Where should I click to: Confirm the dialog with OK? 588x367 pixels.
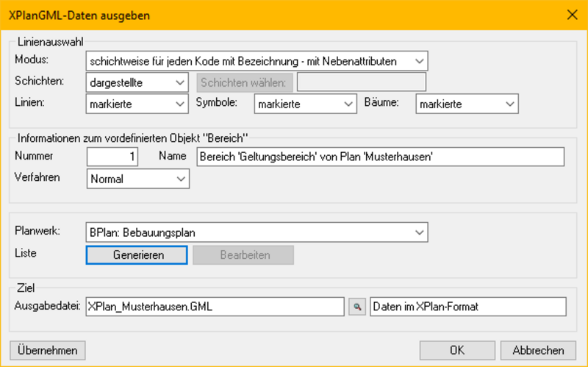coord(457,351)
